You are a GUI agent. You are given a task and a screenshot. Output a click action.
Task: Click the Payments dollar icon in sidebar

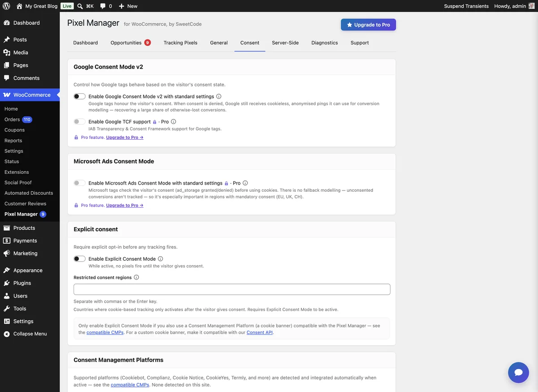click(x=7, y=241)
